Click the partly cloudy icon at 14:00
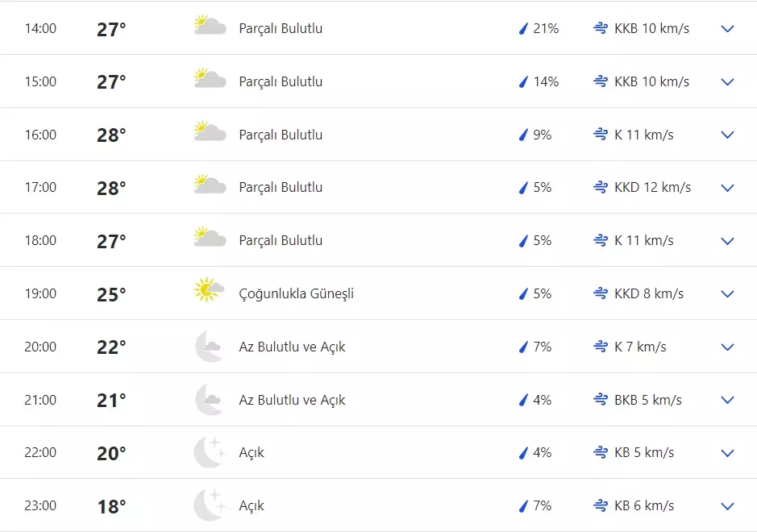The height and width of the screenshot is (532, 757). pos(210,26)
